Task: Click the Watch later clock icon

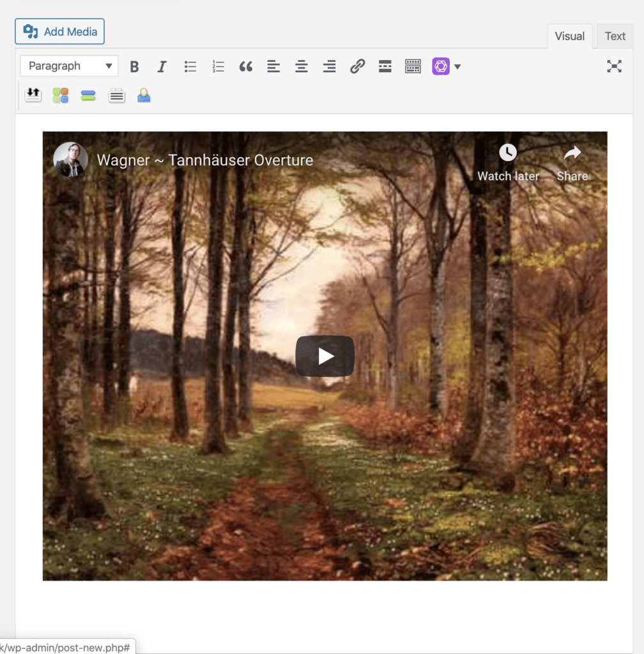Action: click(508, 153)
